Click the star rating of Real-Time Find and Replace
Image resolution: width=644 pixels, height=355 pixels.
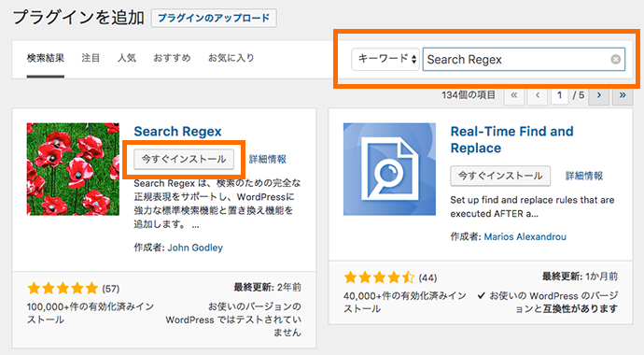point(379,277)
